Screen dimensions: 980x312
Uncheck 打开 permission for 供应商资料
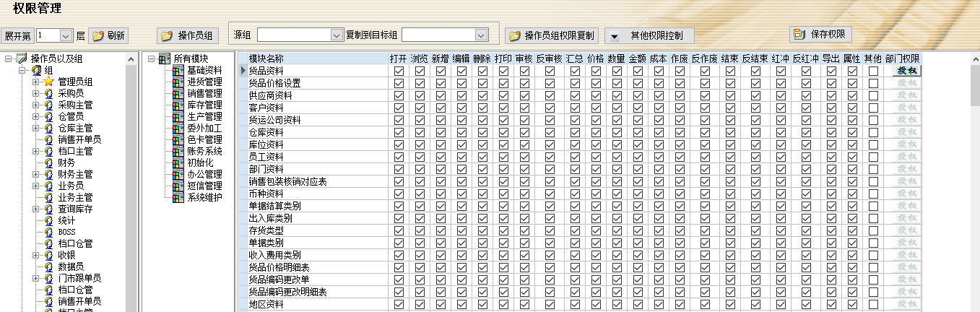pyautogui.click(x=399, y=95)
